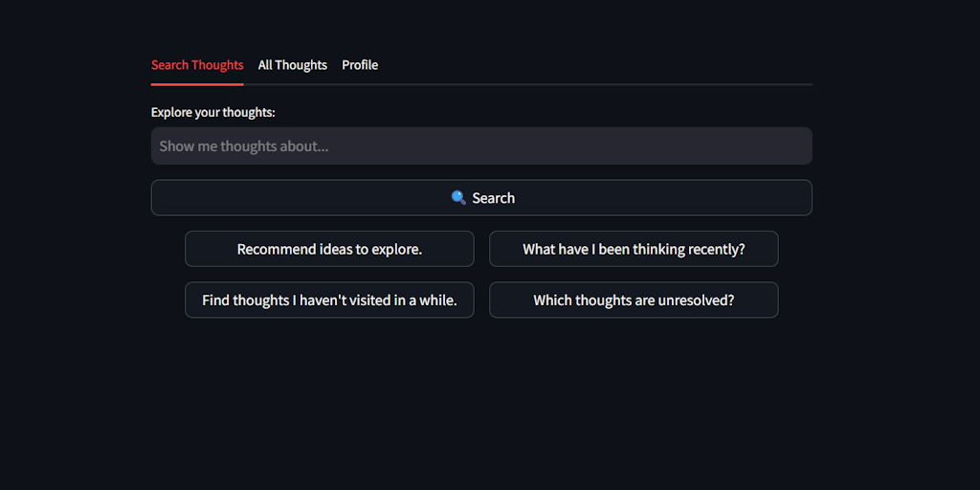Place cursor in the thoughts search box
This screenshot has height=490, width=980.
tap(481, 146)
